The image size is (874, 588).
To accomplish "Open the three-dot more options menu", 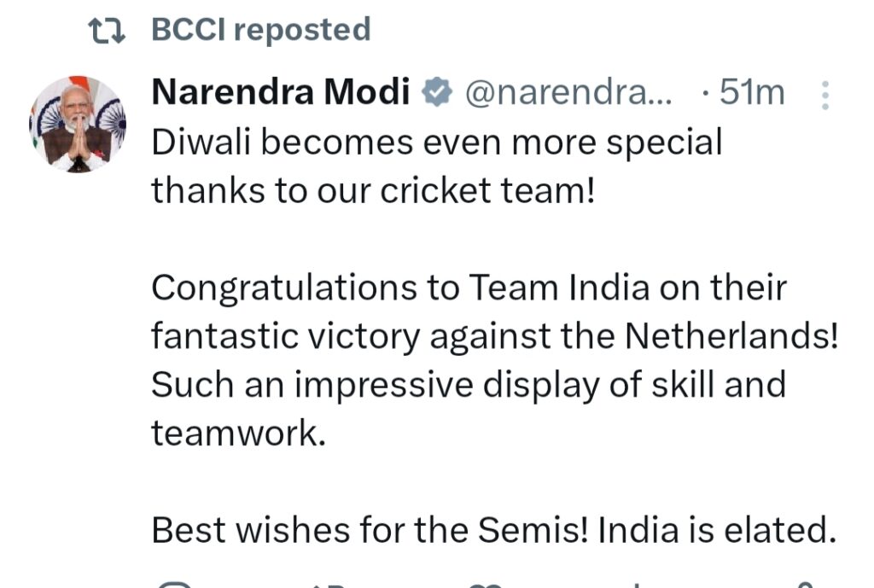I will click(824, 96).
